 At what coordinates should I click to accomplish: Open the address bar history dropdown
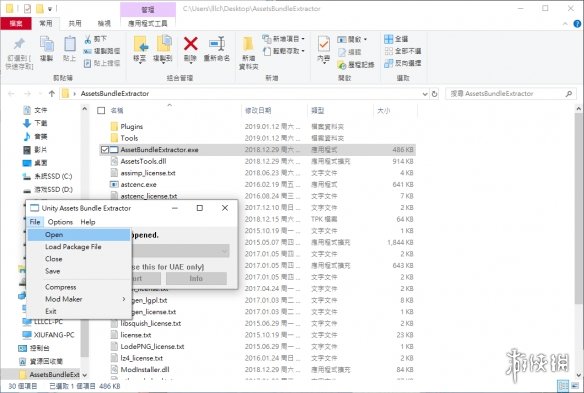pos(425,94)
